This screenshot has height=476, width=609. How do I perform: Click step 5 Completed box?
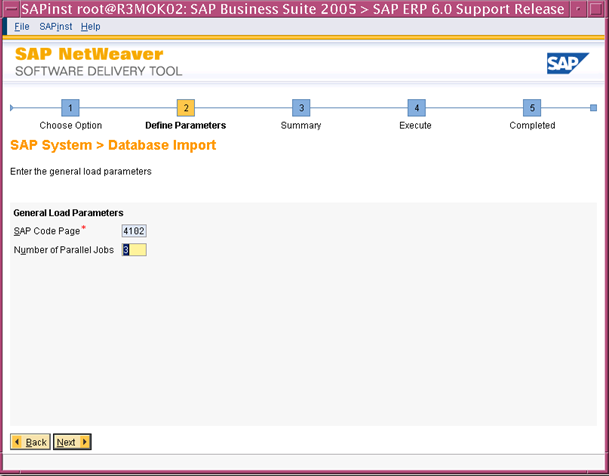[532, 108]
